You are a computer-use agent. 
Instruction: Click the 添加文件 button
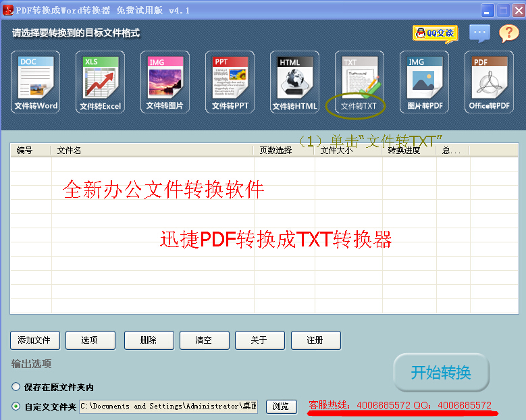[35, 340]
